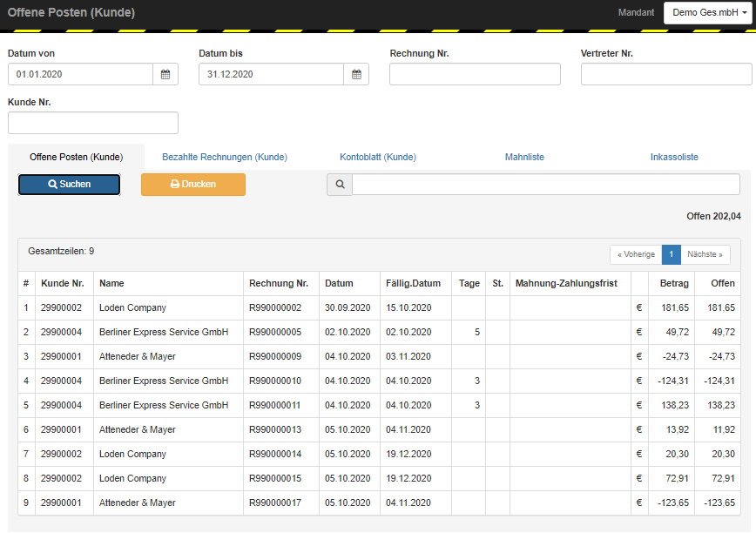Open the Datum bis calendar picker
Image resolution: width=756 pixels, height=533 pixels.
356,74
